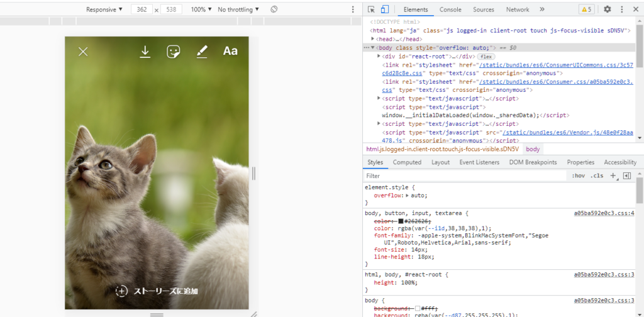This screenshot has height=317, width=644.
Task: Open the sticker picker icon
Action: [x=174, y=52]
